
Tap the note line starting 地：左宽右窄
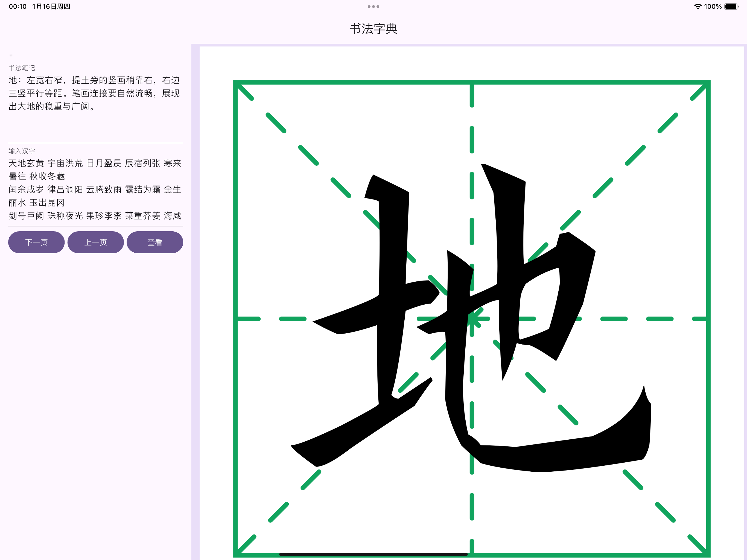[94, 80]
